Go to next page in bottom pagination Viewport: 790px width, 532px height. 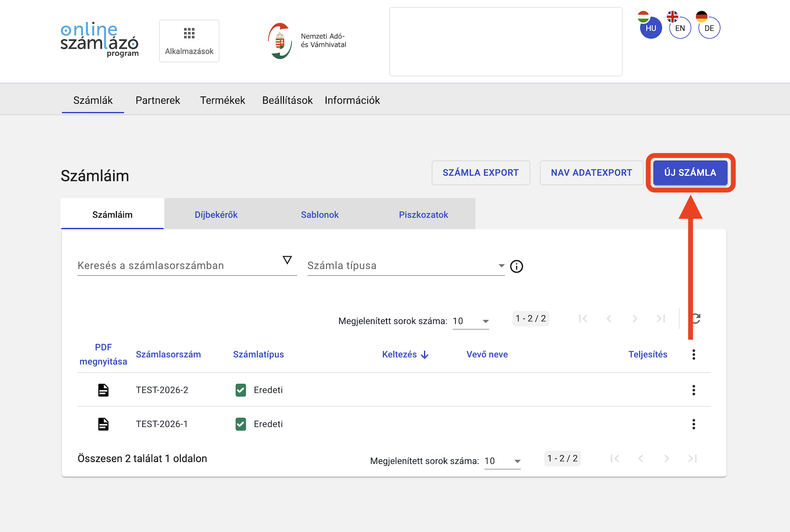tap(667, 458)
